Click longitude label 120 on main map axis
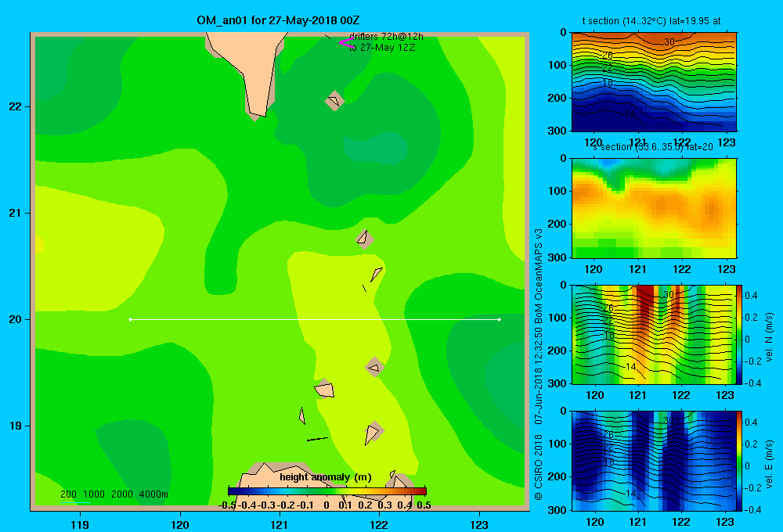The width and height of the screenshot is (783, 532). (x=180, y=524)
